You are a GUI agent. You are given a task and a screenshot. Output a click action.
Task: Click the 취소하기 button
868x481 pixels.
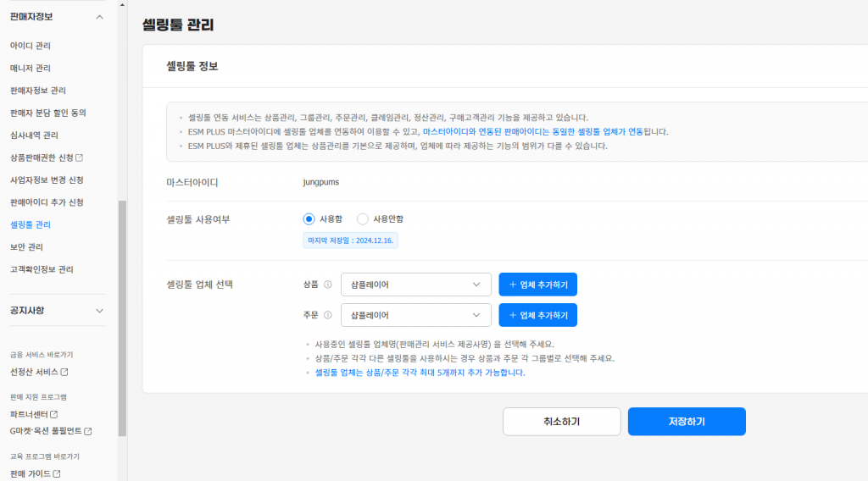click(561, 421)
